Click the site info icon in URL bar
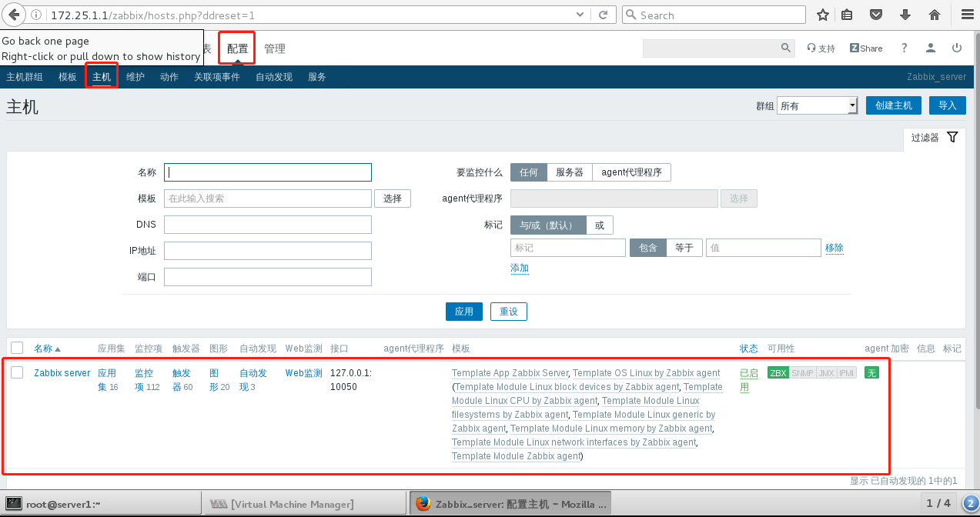This screenshot has height=517, width=980. pyautogui.click(x=36, y=15)
